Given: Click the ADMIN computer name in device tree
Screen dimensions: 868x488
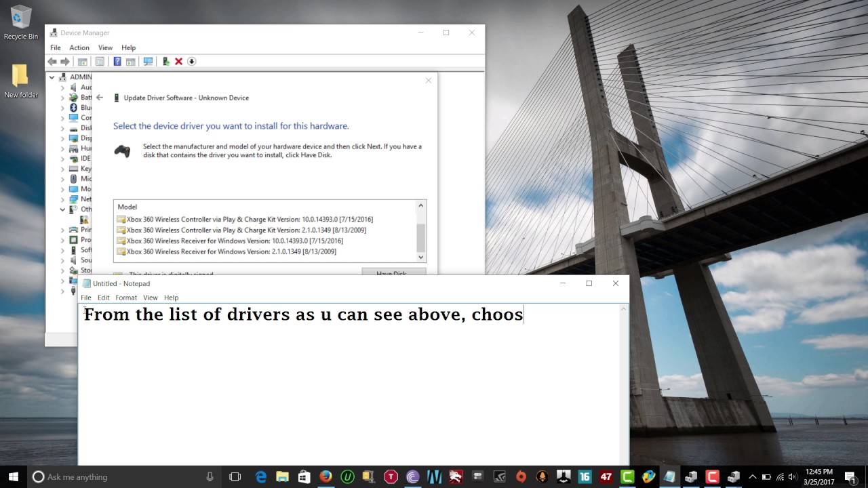Looking at the screenshot, I should (81, 77).
